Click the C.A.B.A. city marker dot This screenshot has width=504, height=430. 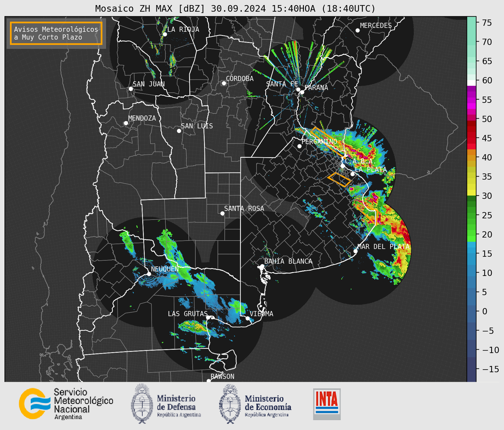343,166
